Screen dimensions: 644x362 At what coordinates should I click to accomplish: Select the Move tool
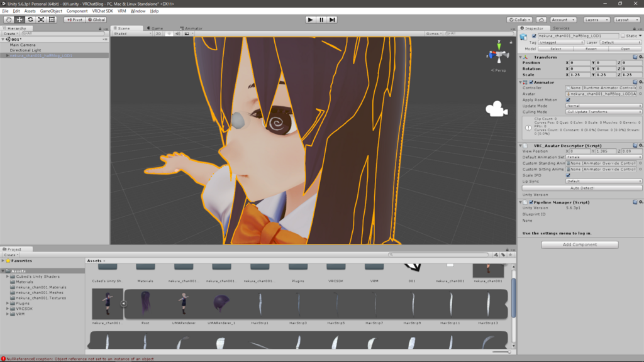tap(19, 19)
